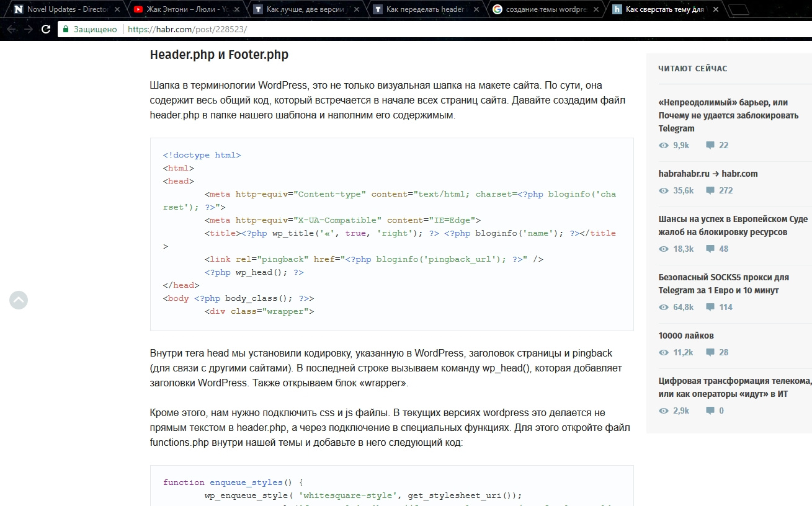Open 'habrahabr.ru → habr.com' article
Viewport: 812px width, 506px height.
click(708, 174)
